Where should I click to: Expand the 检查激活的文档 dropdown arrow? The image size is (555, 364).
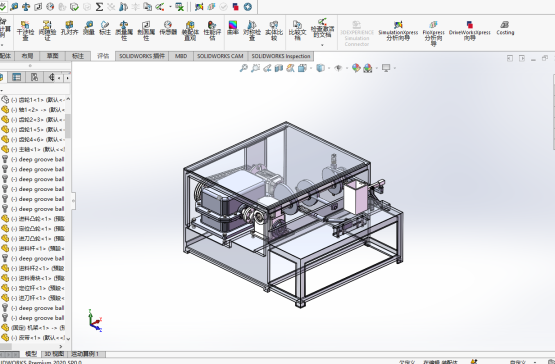tap(322, 45)
